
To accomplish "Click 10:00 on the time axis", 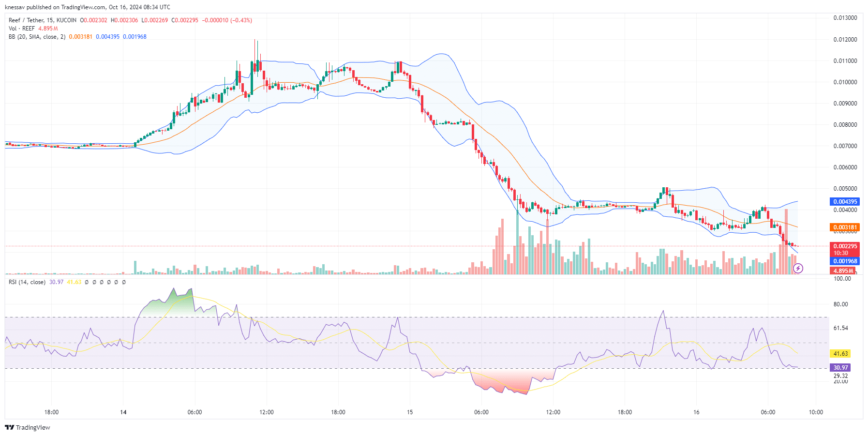I will (816, 412).
